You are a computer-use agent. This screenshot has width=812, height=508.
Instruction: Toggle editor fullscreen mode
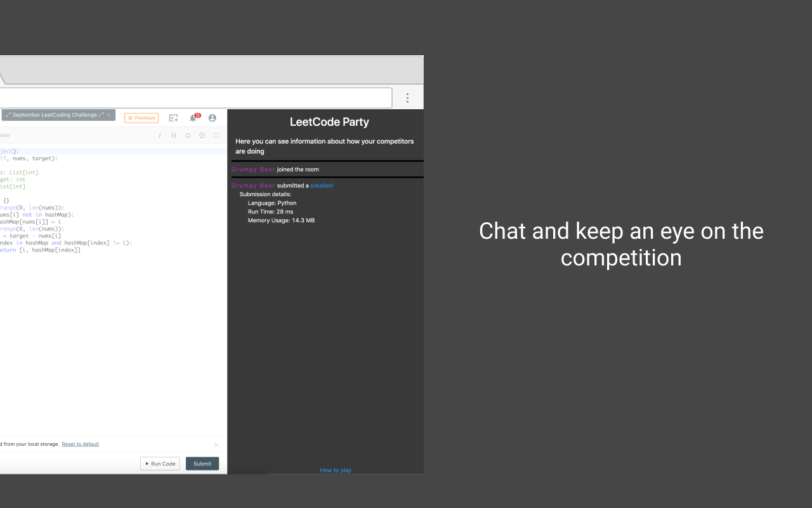pyautogui.click(x=216, y=135)
